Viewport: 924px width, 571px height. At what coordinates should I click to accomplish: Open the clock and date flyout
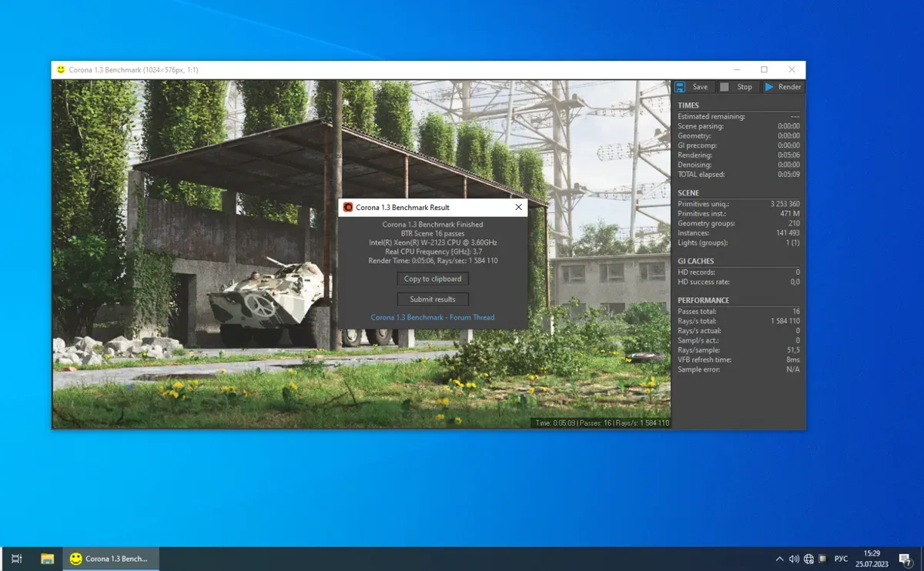(872, 559)
